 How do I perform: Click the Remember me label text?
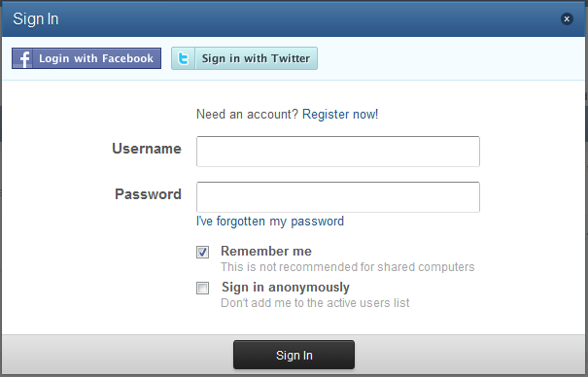266,251
